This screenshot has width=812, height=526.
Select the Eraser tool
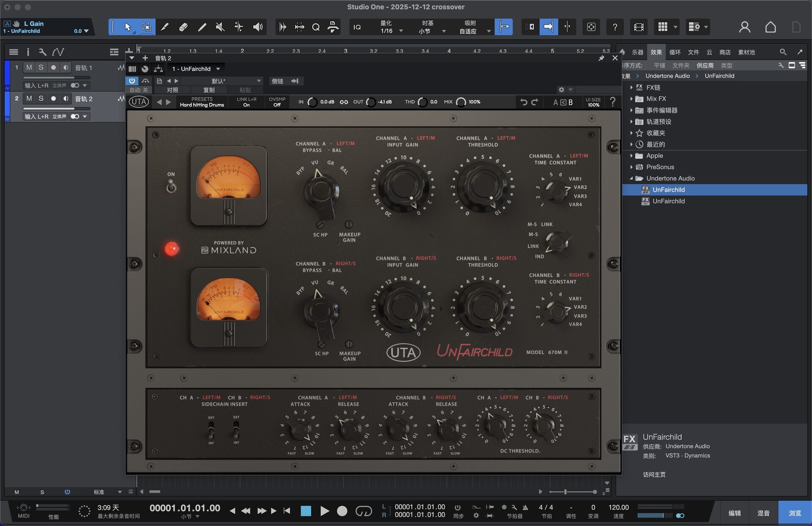pos(184,27)
